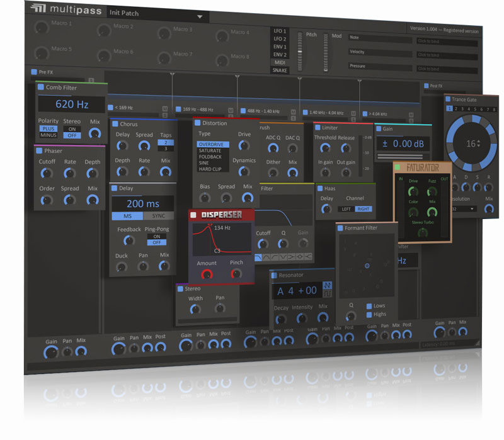
Task: Click the Resonator square waveform icon
Action: click(327, 295)
